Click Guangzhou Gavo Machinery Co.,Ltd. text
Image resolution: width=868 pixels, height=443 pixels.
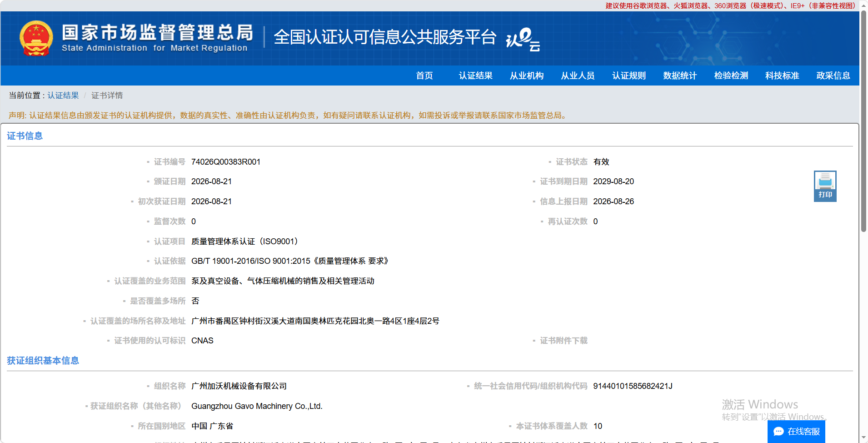pyautogui.click(x=257, y=406)
